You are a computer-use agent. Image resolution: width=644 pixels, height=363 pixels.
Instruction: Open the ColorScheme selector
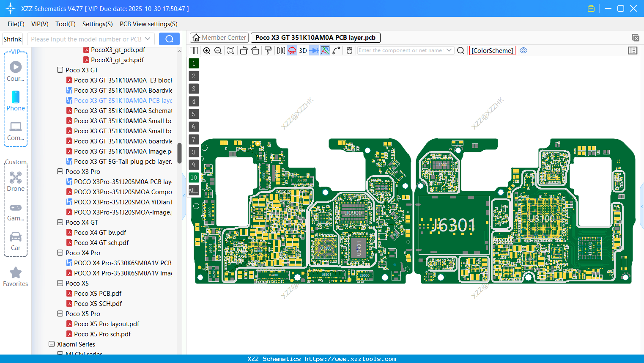[x=492, y=50]
